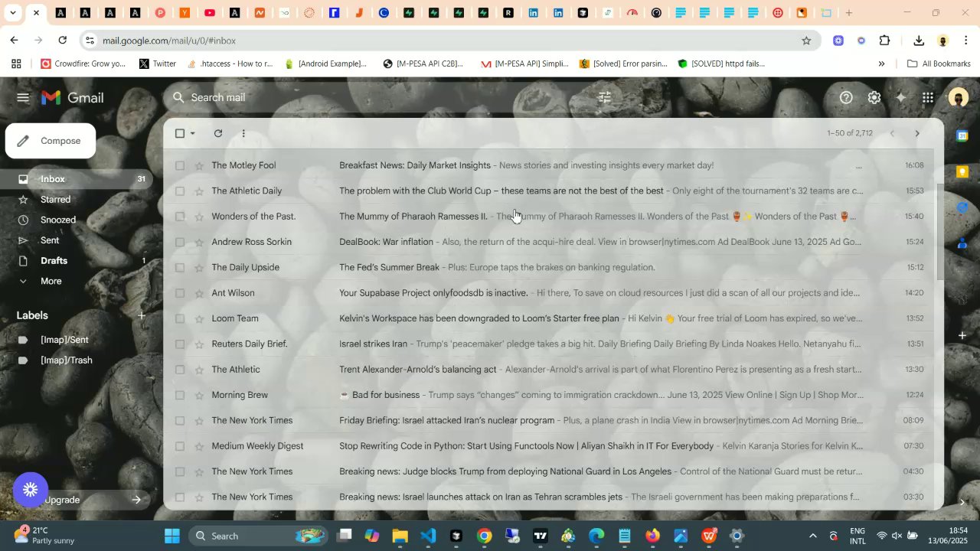Go to newer page of emails
This screenshot has width=980, height=551.
[891, 133]
